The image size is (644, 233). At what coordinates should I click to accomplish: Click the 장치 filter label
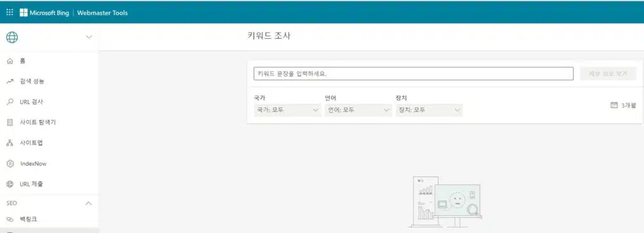(401, 98)
